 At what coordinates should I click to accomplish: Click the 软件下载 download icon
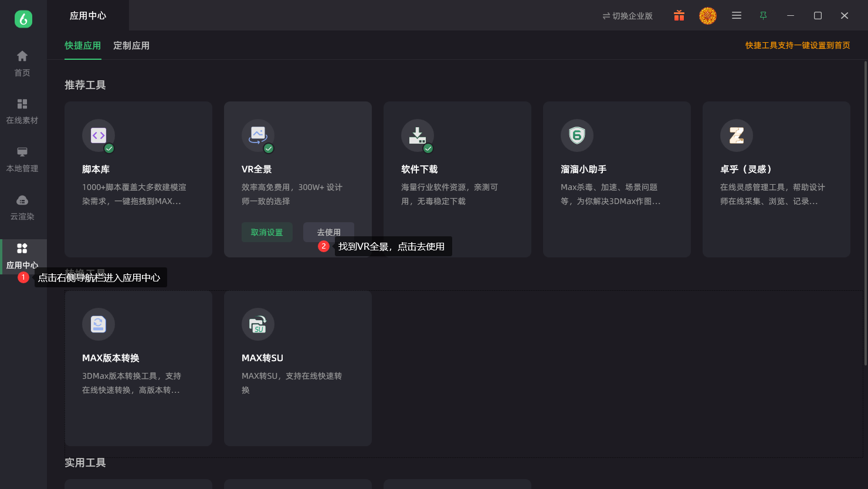click(x=418, y=135)
